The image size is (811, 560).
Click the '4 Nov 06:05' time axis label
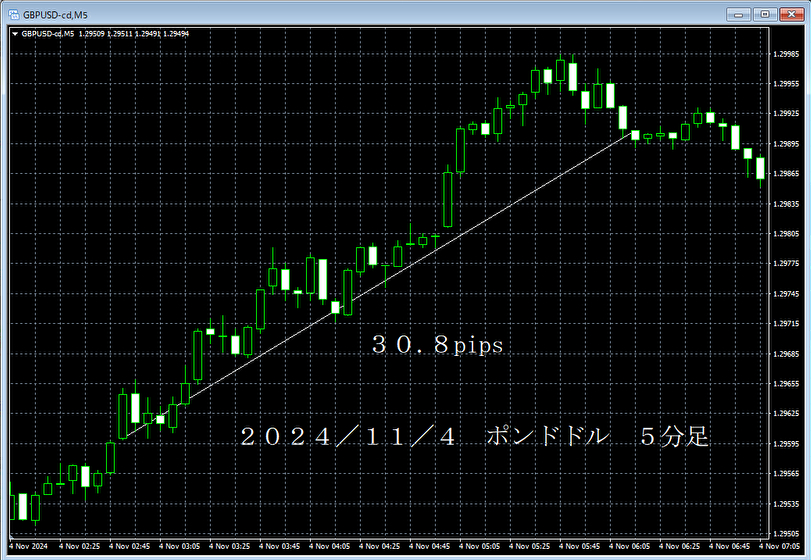tap(629, 546)
